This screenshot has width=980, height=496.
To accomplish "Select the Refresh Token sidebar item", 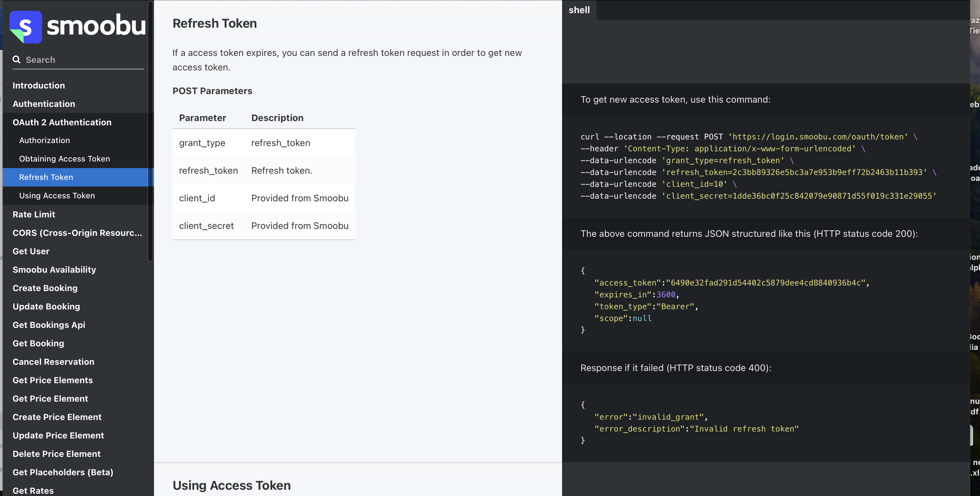I will (x=46, y=177).
